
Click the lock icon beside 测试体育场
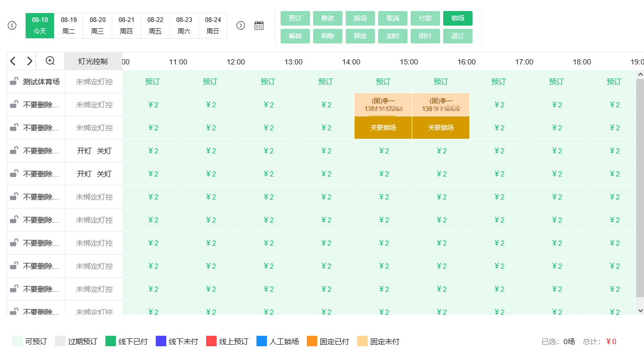pos(14,82)
